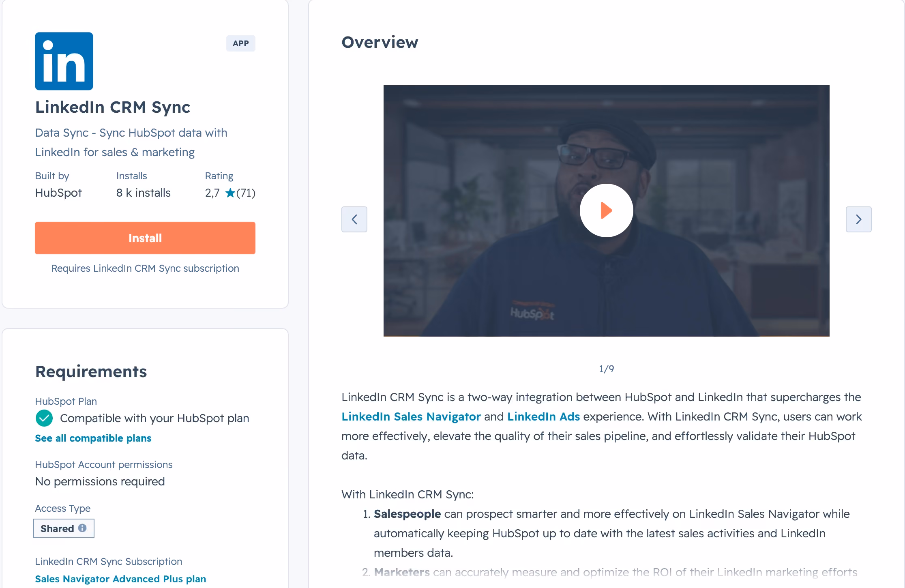Click the HubSpot Account permissions label
This screenshot has width=905, height=588.
(104, 465)
